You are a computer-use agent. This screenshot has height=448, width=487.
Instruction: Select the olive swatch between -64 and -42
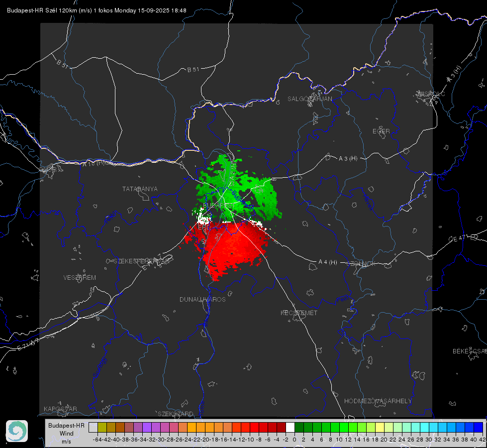pyautogui.click(x=102, y=427)
